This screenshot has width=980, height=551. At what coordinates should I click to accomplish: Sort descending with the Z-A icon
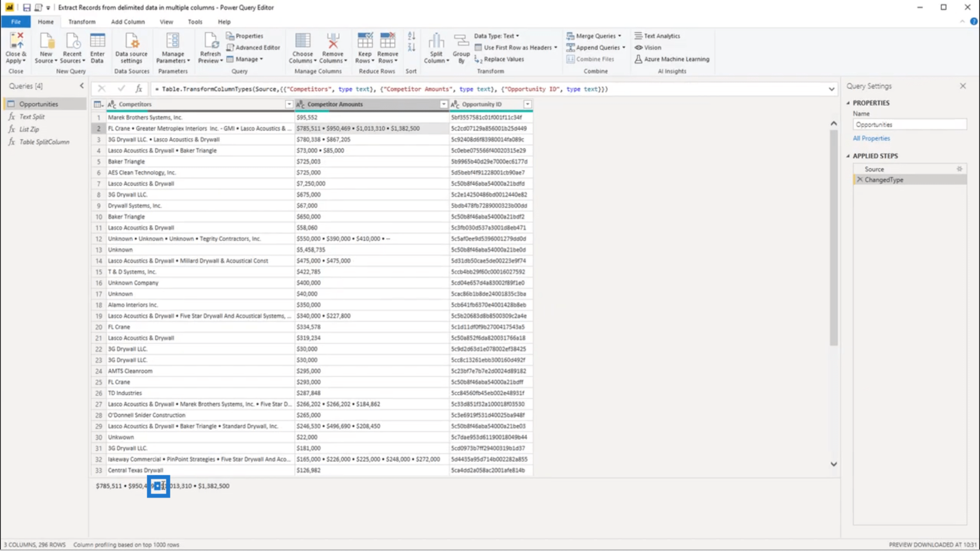click(x=411, y=48)
